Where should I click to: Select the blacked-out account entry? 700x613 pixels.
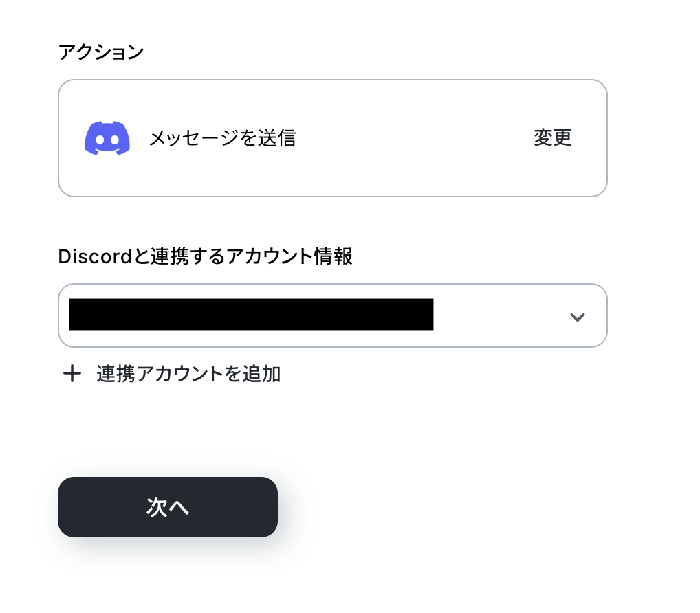click(x=251, y=315)
